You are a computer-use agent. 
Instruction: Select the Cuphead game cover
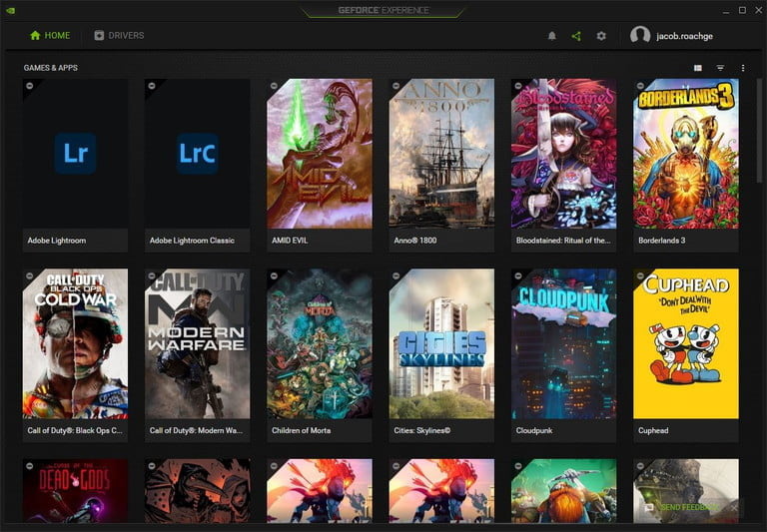[685, 342]
